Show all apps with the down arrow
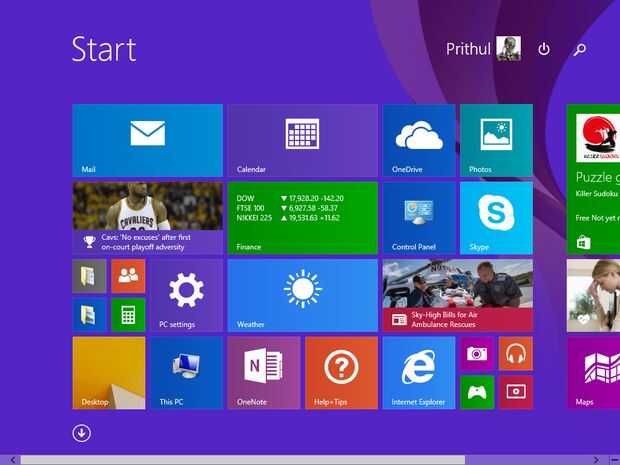 coord(81,433)
